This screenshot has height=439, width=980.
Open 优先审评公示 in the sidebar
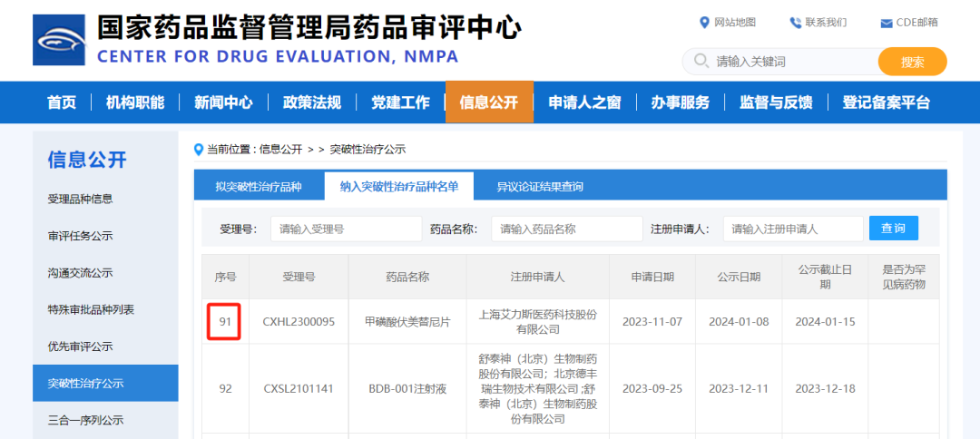(x=80, y=346)
